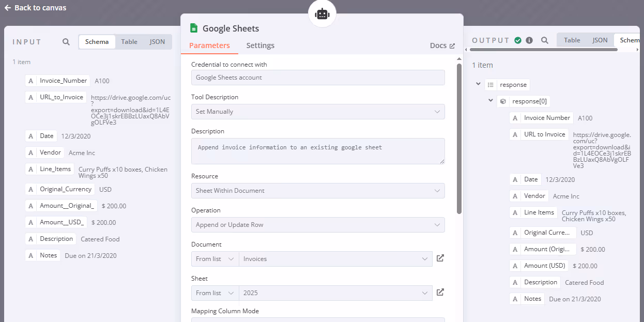Click type icon beside input Vendor

(31, 152)
